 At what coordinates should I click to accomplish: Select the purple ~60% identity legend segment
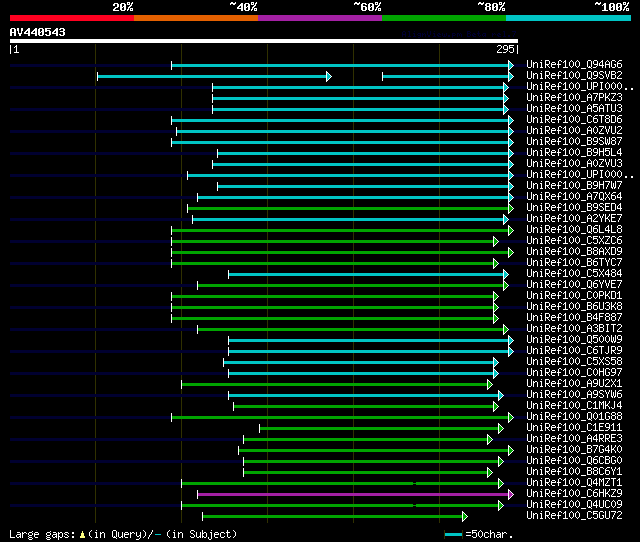pyautogui.click(x=320, y=18)
